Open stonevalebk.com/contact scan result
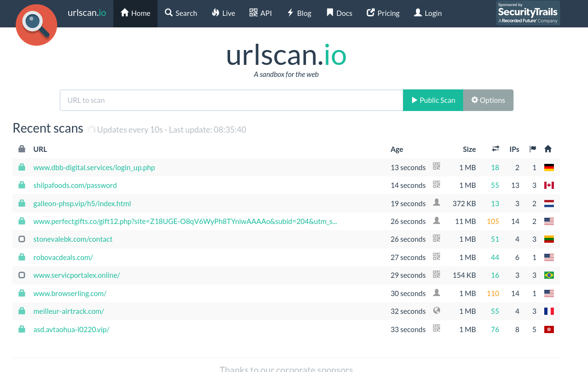The height and width of the screenshot is (372, 588). point(73,239)
